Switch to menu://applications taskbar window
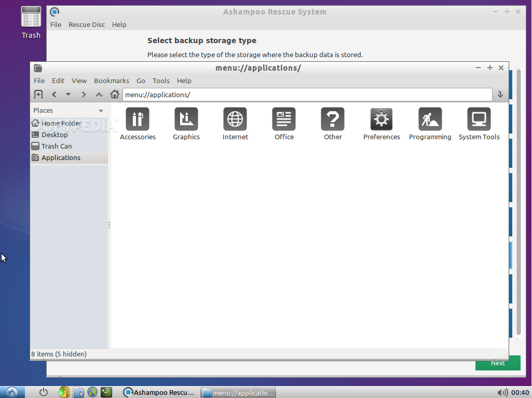This screenshot has width=532, height=398. tap(238, 392)
